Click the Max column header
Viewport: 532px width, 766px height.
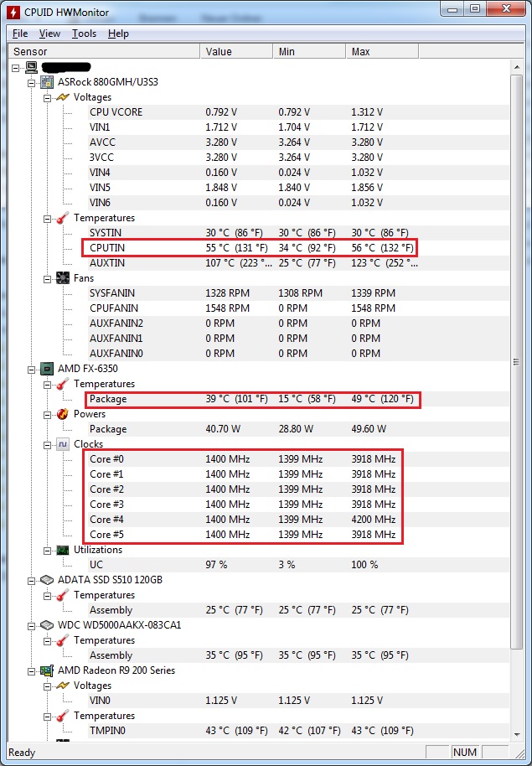(382, 51)
